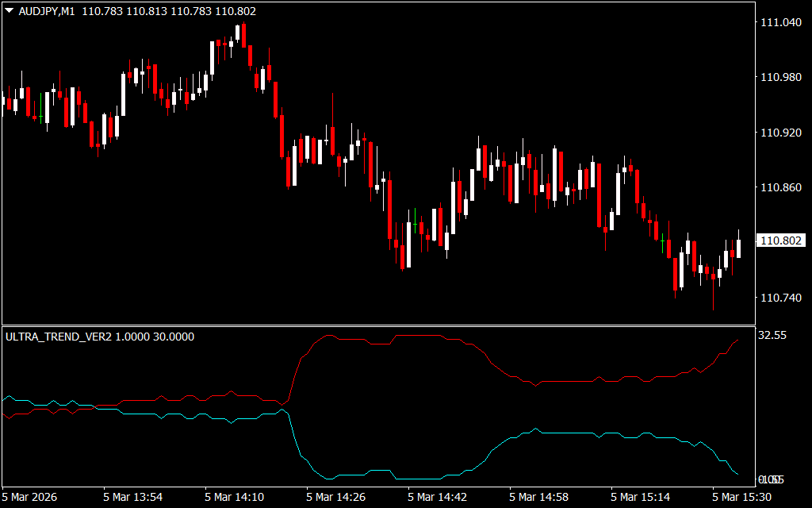Select the 5 Mar 14:58 time marker
812x508 pixels.
539,497
